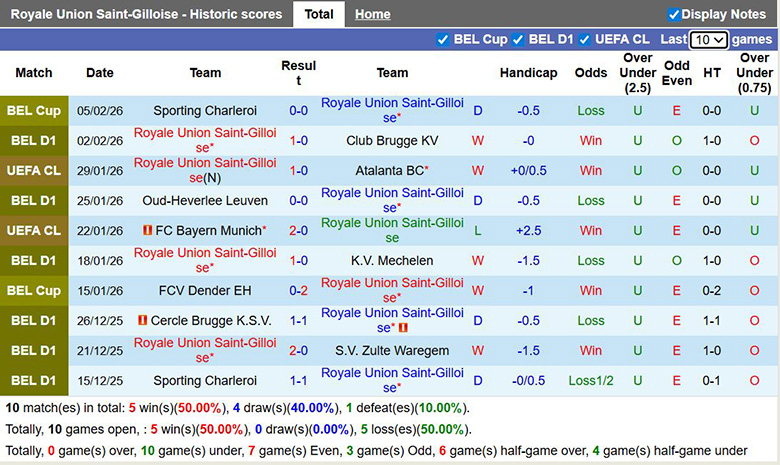Click the 0-2 result for the 15/01/26 match
The width and height of the screenshot is (780, 465).
(x=298, y=291)
